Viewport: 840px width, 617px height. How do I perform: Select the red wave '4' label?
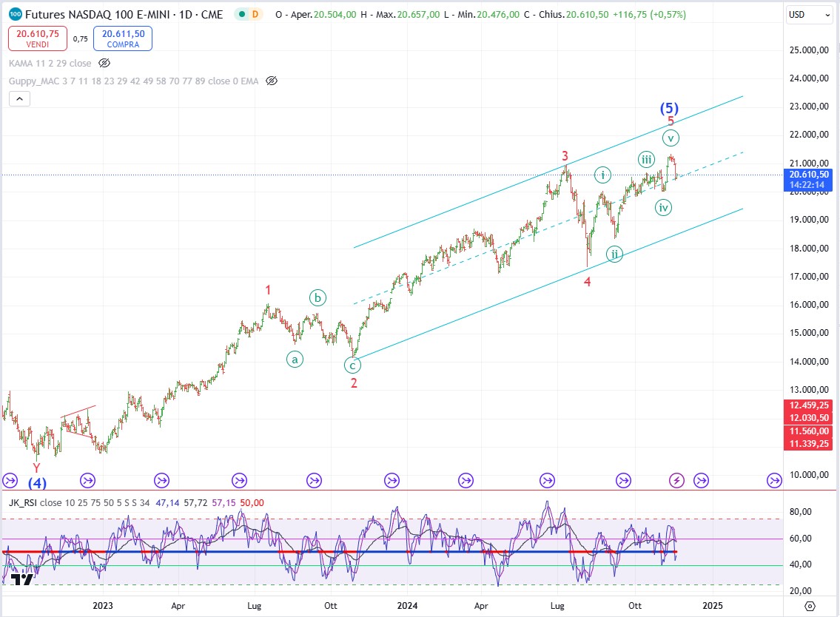pos(587,282)
